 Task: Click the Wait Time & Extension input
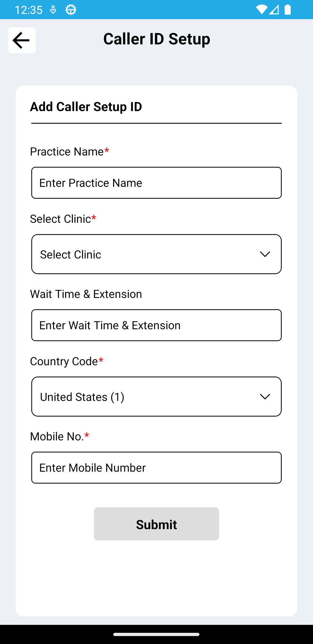(x=156, y=325)
